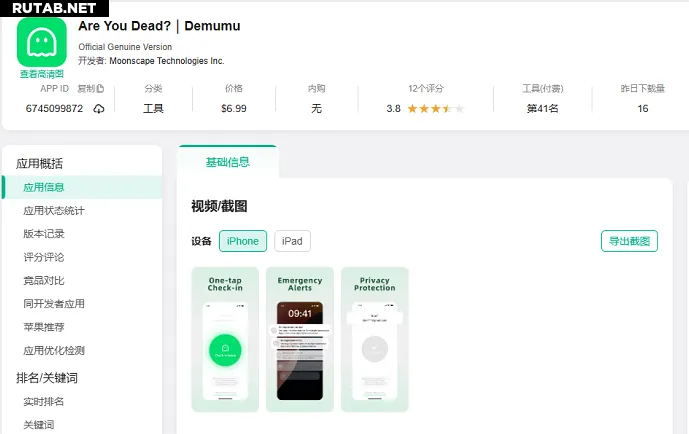Open 评分评论 ratings and reviews
This screenshot has width=689, height=434.
click(x=44, y=257)
